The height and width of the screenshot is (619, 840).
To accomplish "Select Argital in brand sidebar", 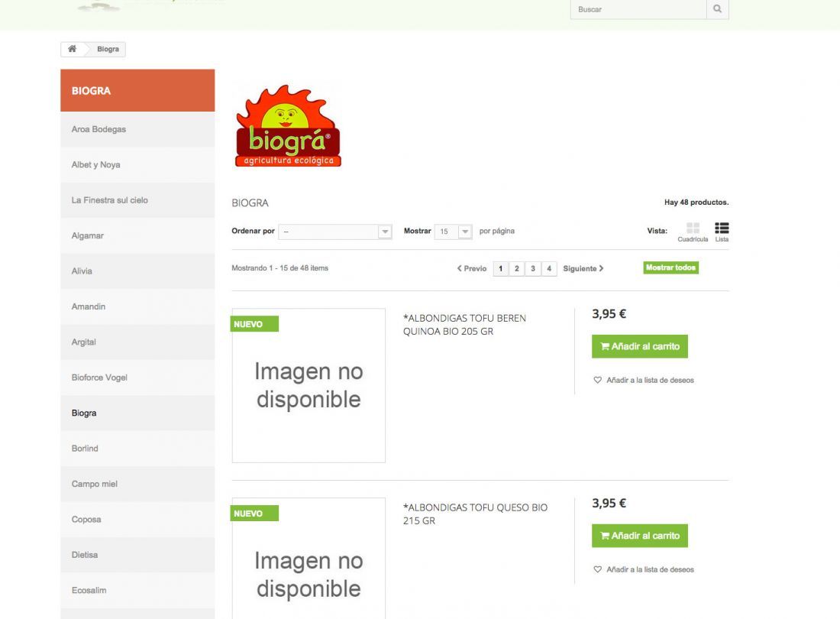I will click(x=137, y=342).
